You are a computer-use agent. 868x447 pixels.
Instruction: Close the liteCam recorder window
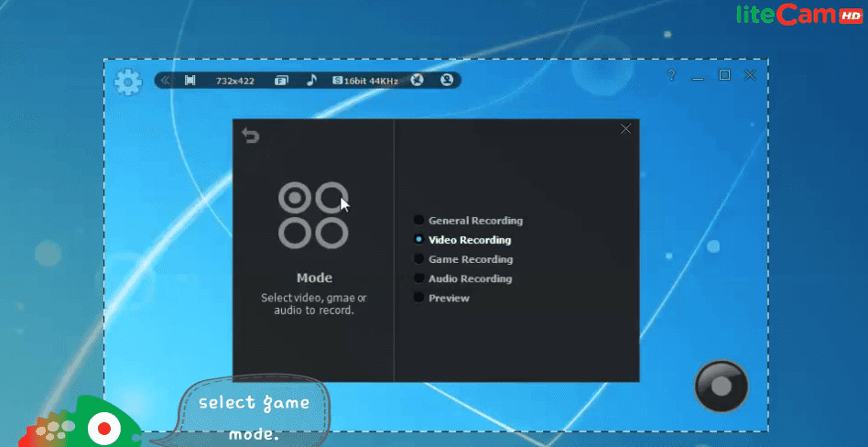(x=750, y=75)
